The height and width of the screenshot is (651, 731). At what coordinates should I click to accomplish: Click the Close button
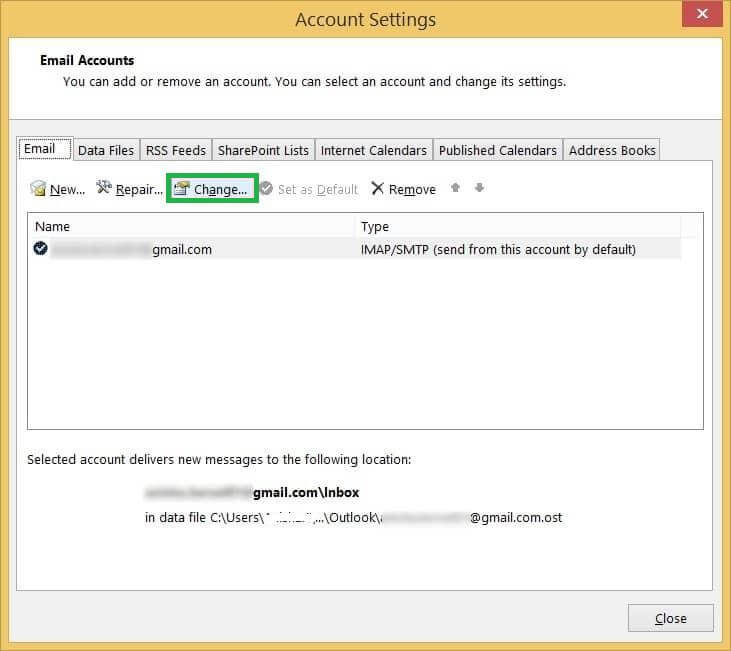[x=670, y=618]
